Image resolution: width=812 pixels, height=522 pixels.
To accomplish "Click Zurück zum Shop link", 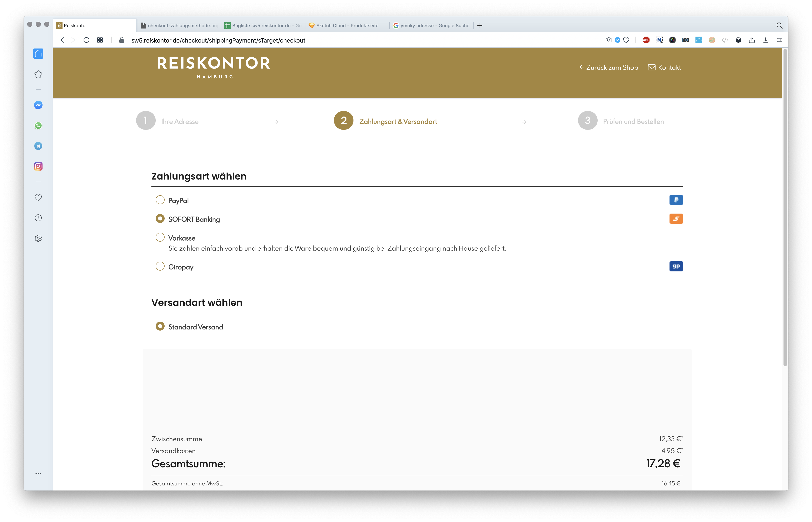I will pos(609,67).
